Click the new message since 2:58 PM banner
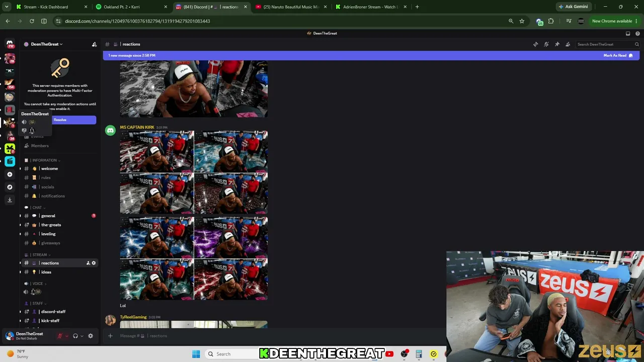This screenshot has height=362, width=644. coord(371,55)
